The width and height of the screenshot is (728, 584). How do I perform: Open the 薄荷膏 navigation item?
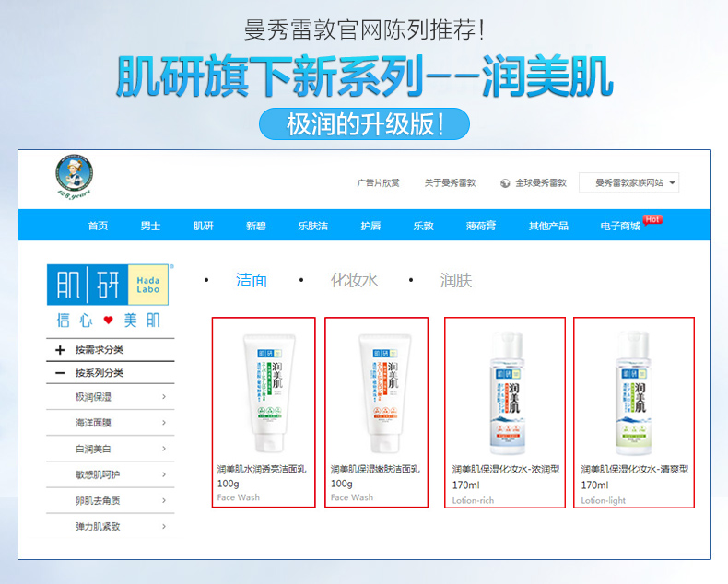(481, 226)
